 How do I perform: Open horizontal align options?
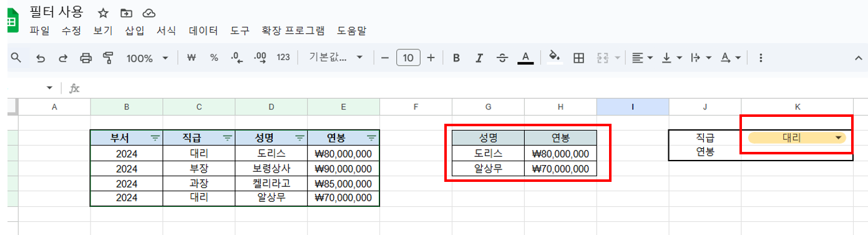641,58
